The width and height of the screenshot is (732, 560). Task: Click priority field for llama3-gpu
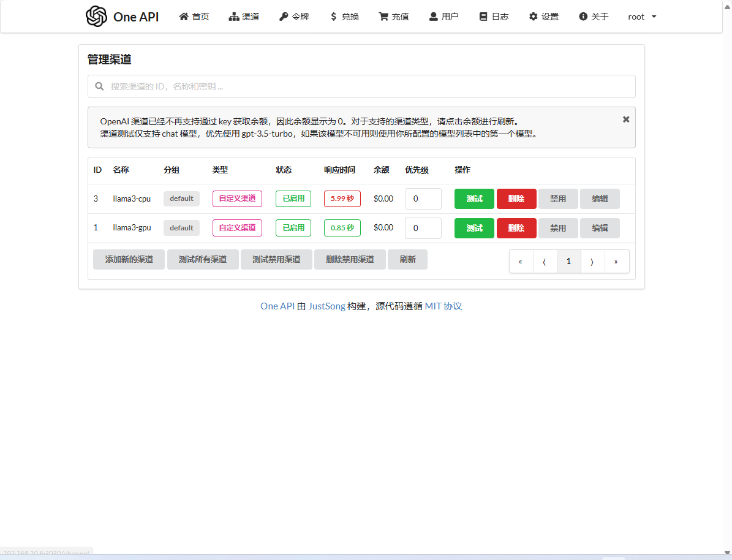pos(423,228)
